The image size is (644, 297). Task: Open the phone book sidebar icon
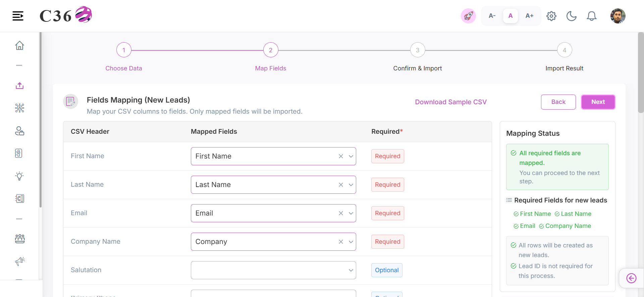(19, 153)
